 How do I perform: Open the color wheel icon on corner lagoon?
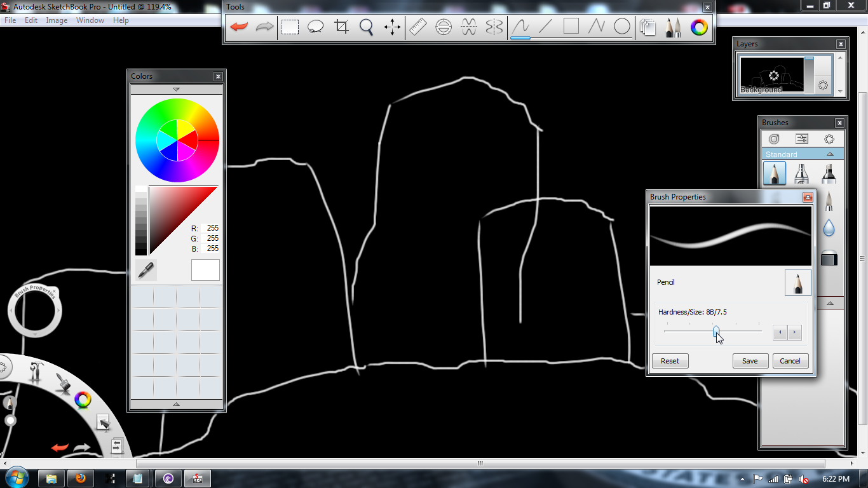(x=83, y=400)
